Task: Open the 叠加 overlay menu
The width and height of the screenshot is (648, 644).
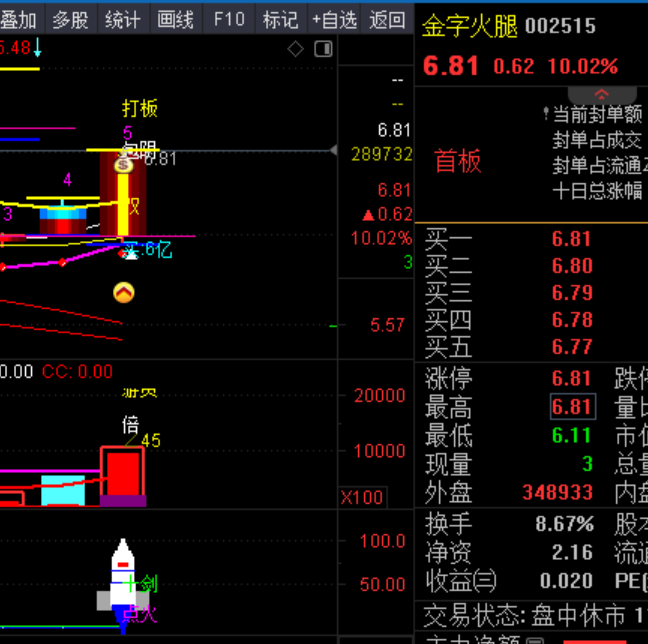Action: pyautogui.click(x=21, y=19)
